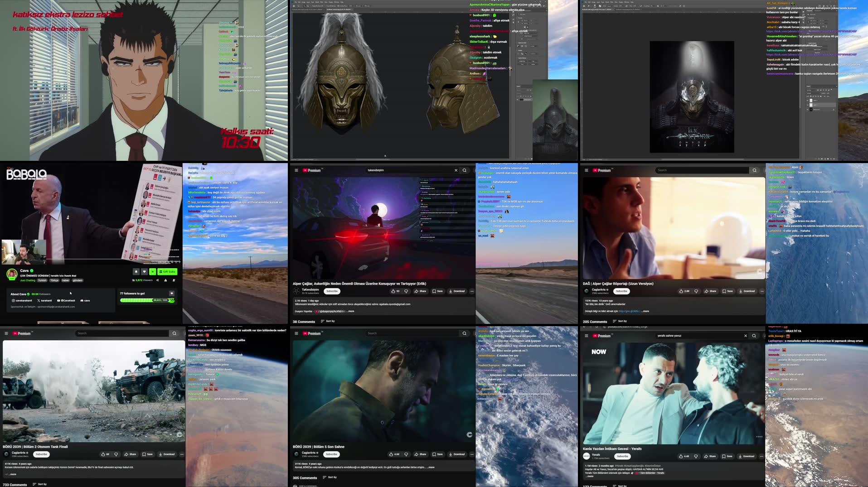Like the Kanla Yazılan İntikam Gecesi video (4.4K)
The image size is (868, 487).
pos(684,456)
